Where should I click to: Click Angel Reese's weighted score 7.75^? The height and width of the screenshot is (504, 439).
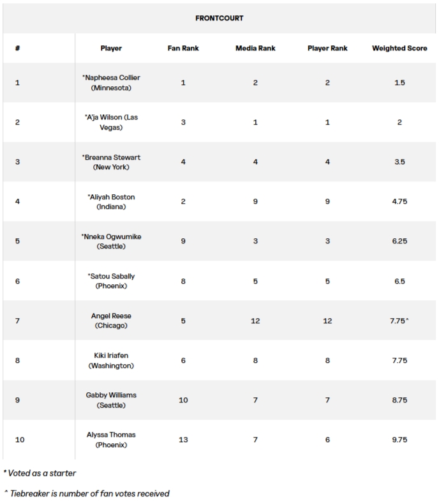[x=399, y=321]
